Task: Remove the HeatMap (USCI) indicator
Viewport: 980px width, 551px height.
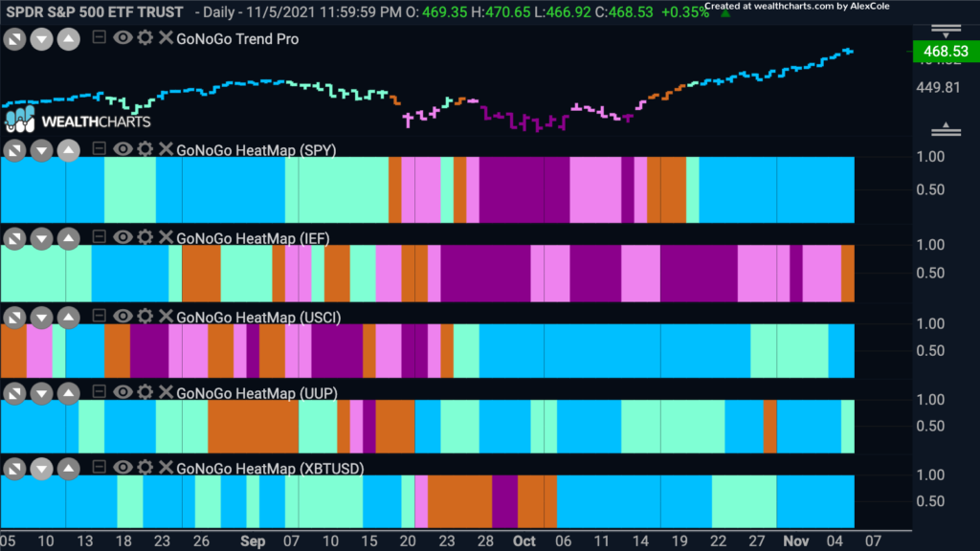Action: [166, 316]
